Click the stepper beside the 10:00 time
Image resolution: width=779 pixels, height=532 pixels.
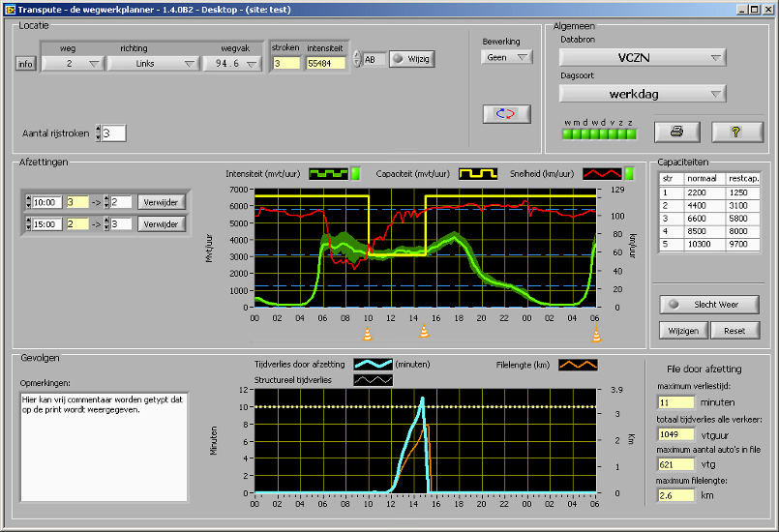pos(28,202)
